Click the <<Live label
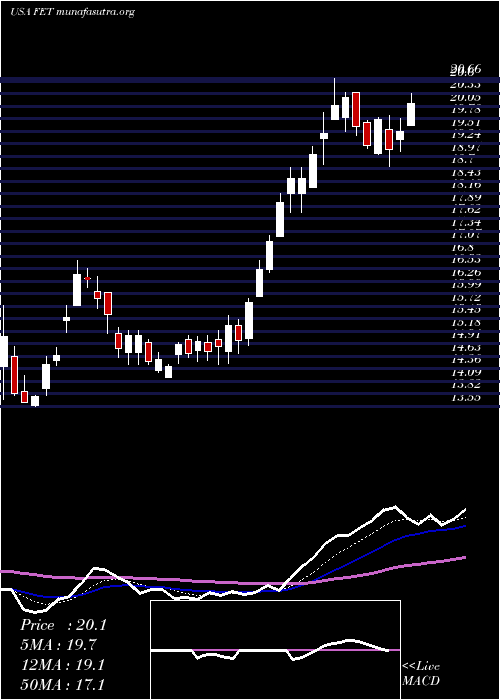This screenshot has height=700, width=500. 421,667
